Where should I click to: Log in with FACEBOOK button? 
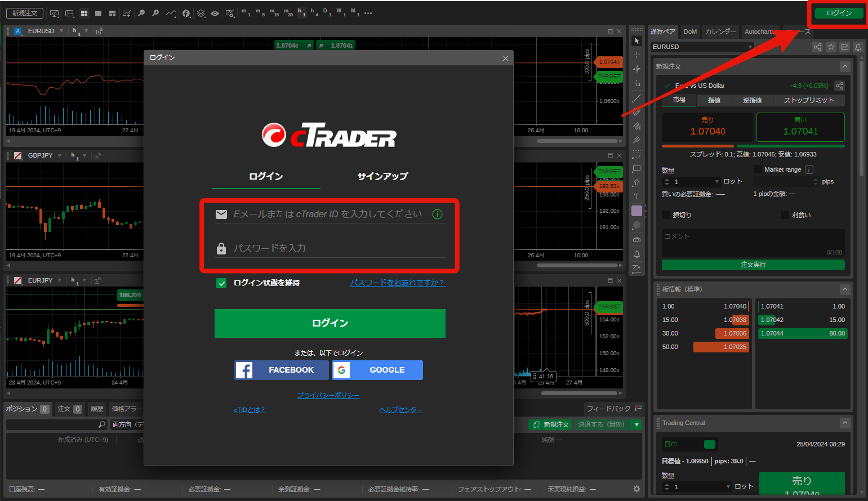[x=282, y=370]
